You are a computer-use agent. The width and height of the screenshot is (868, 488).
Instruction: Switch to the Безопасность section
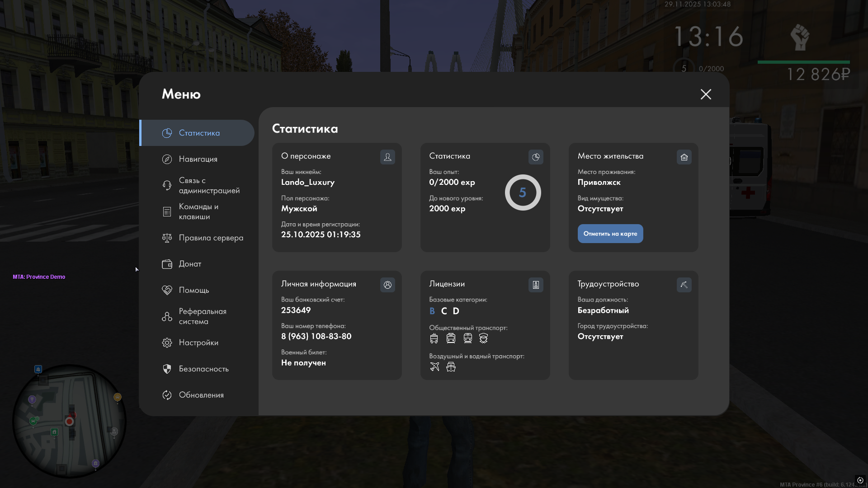coord(203,369)
